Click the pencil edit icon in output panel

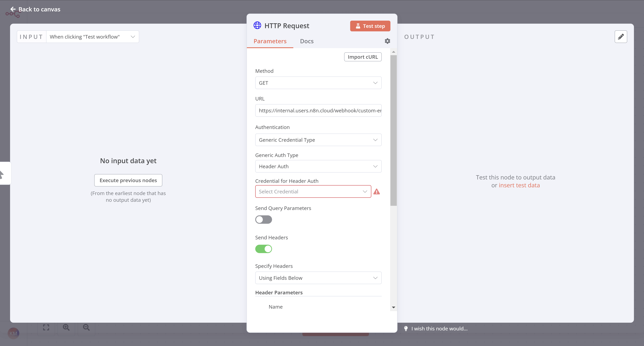pos(621,37)
